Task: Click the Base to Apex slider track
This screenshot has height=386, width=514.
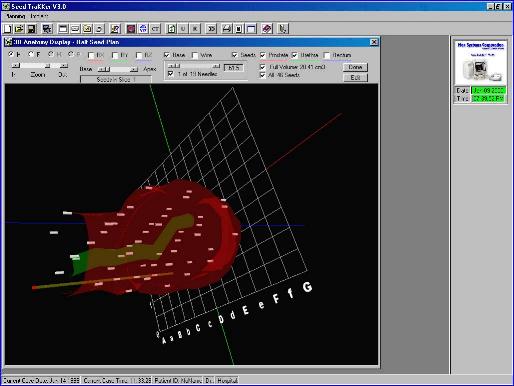Action: [118, 69]
